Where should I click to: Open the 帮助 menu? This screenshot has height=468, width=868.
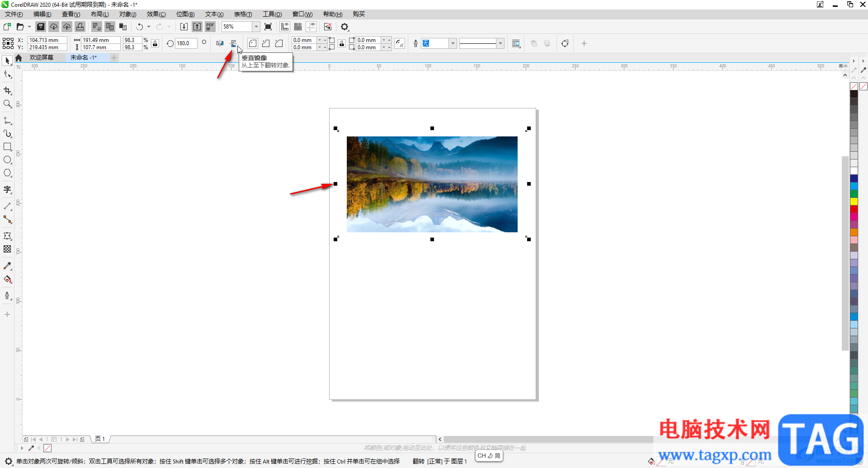[x=333, y=14]
